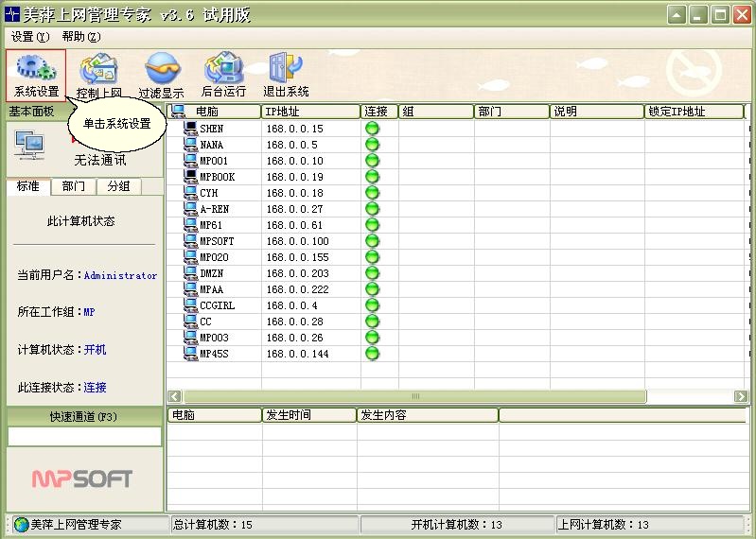The width and height of the screenshot is (756, 539).
Task: Click computer icon of SHEN row
Action: [x=190, y=128]
